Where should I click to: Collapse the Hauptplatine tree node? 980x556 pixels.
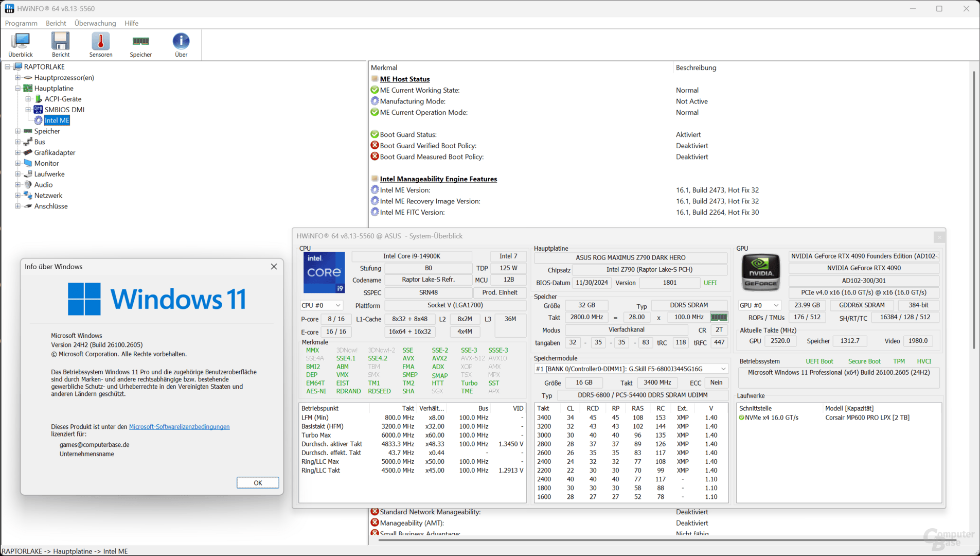coord(17,89)
